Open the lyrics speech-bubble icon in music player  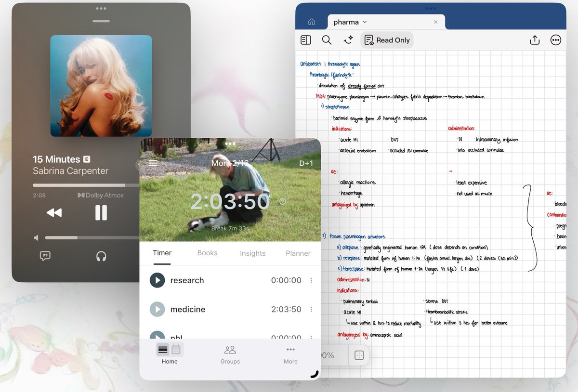45,256
